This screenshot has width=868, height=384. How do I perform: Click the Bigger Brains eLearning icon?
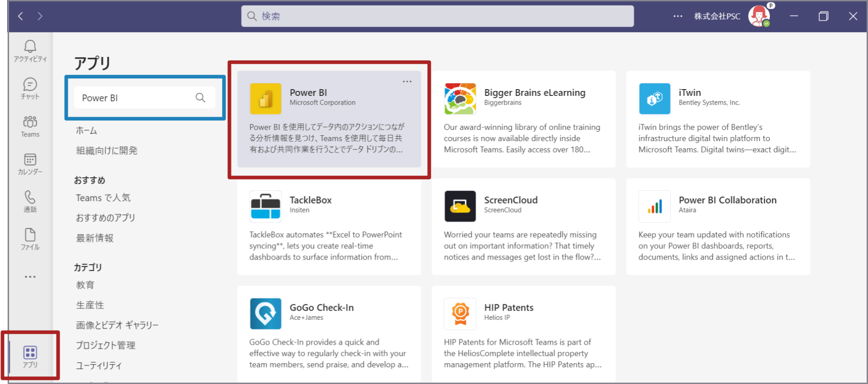pyautogui.click(x=460, y=99)
